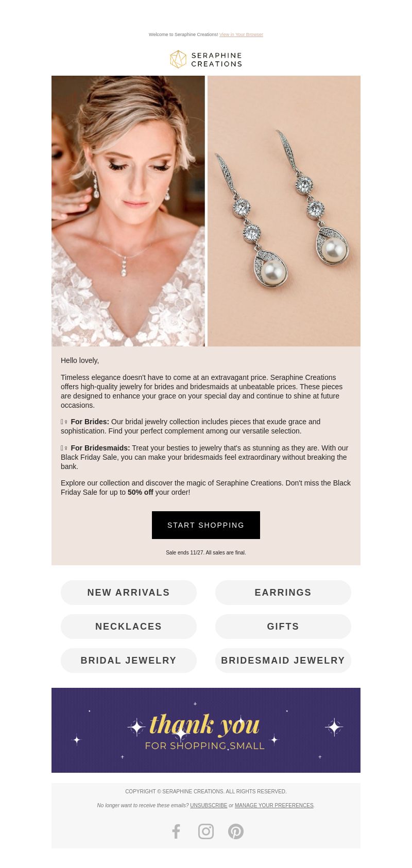
Task: Click the thank you for shopping small banner
Action: (206, 730)
